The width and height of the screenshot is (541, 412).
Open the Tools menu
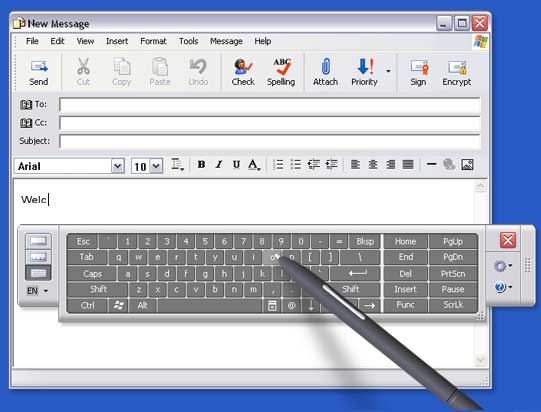[x=188, y=41]
